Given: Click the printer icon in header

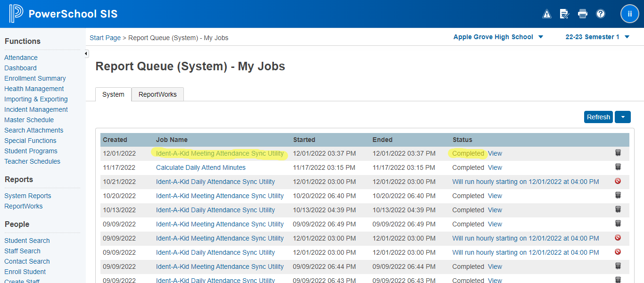Looking at the screenshot, I should pyautogui.click(x=583, y=14).
